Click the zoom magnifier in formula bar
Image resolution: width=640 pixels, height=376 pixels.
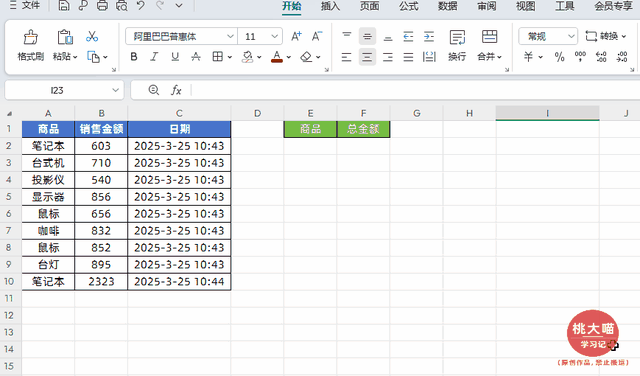[153, 90]
